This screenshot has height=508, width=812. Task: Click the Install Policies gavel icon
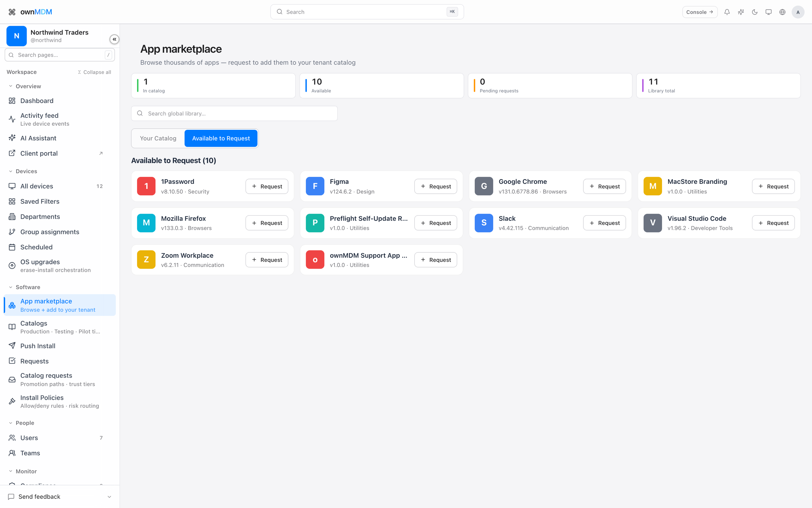point(12,402)
